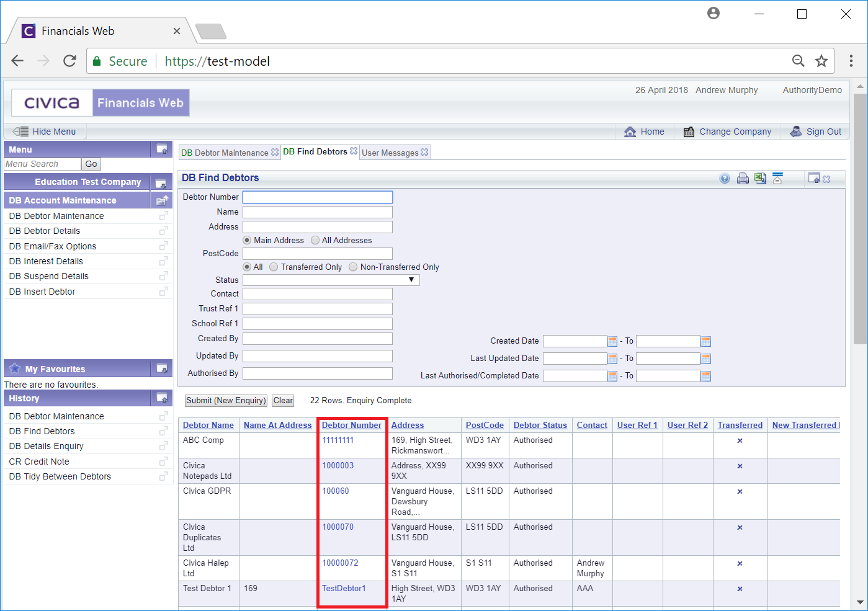
Task: Export results to Excel spreadsheet
Action: tap(760, 179)
